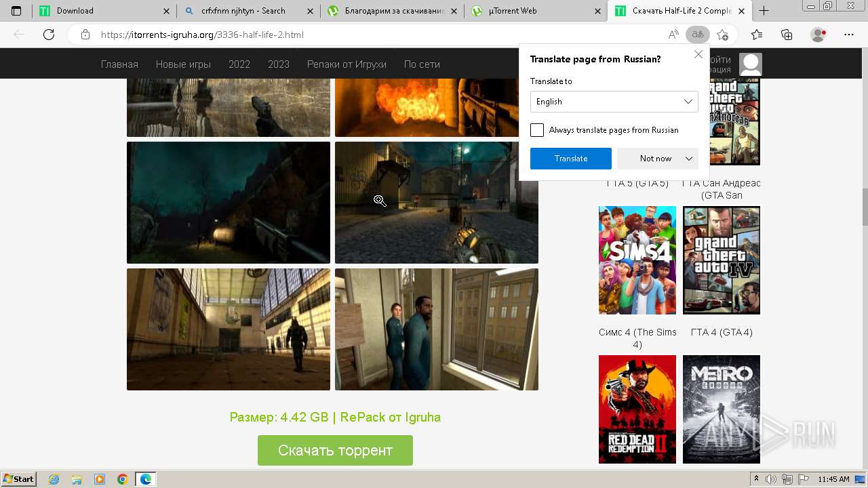Open the two citizens by window screenshot
The width and height of the screenshot is (868, 488).
(x=437, y=329)
